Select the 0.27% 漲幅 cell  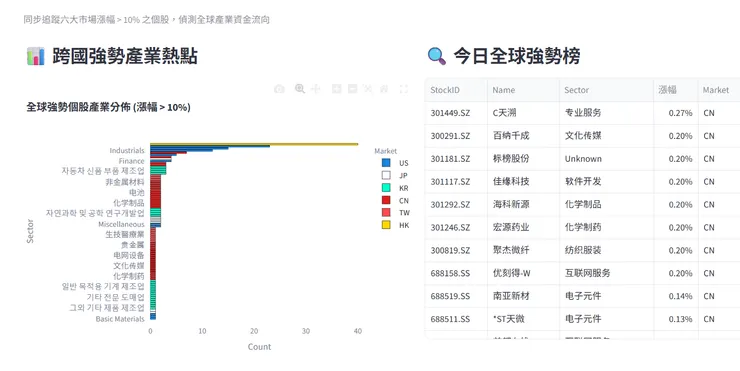(676, 113)
